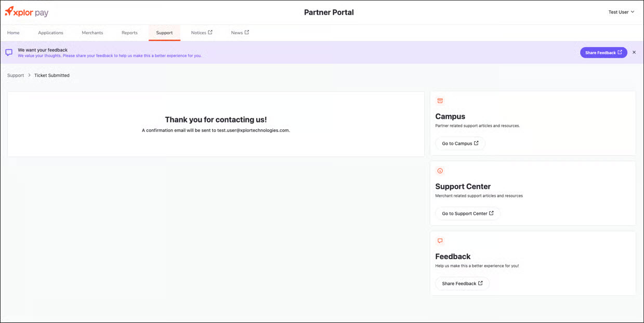Click the Feedback card chat bubble icon
The image size is (644, 323).
point(440,241)
